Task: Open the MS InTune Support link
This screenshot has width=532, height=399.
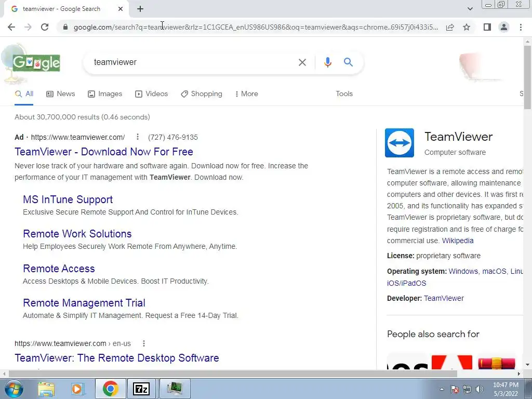Action: point(68,199)
